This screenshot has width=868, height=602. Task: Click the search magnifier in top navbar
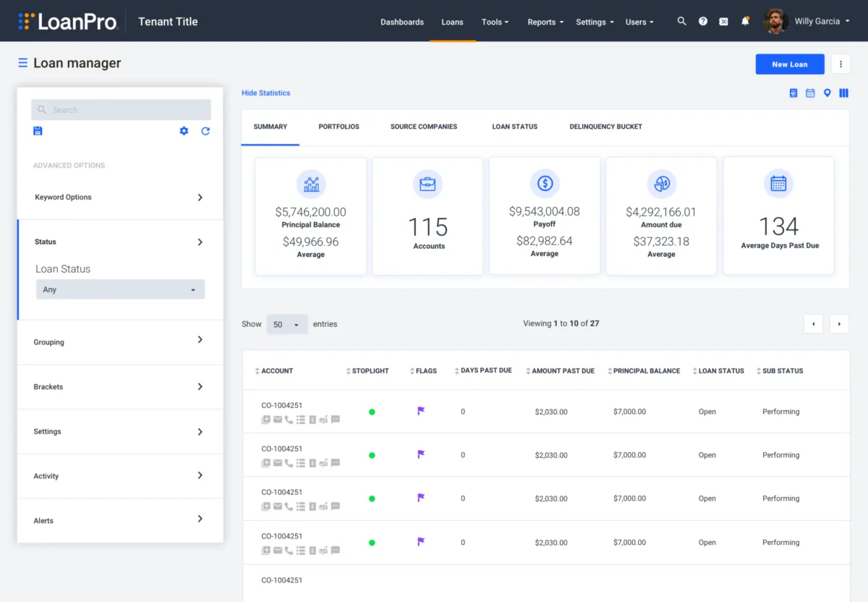[681, 22]
